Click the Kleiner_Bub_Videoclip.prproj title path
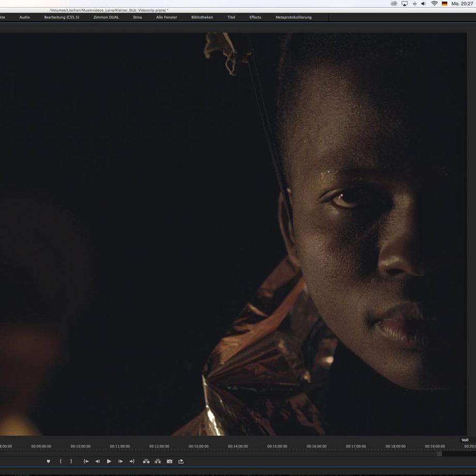Viewport: 476px width, 476px height. (x=109, y=10)
